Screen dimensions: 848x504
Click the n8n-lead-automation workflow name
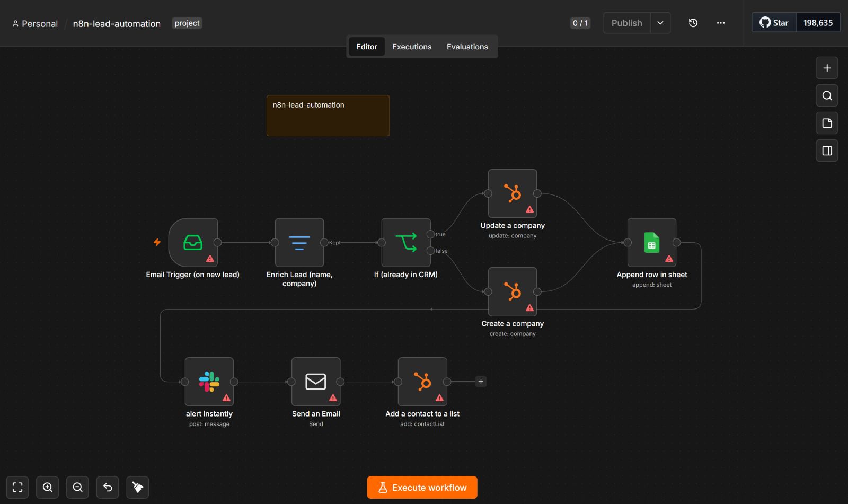[x=117, y=24]
